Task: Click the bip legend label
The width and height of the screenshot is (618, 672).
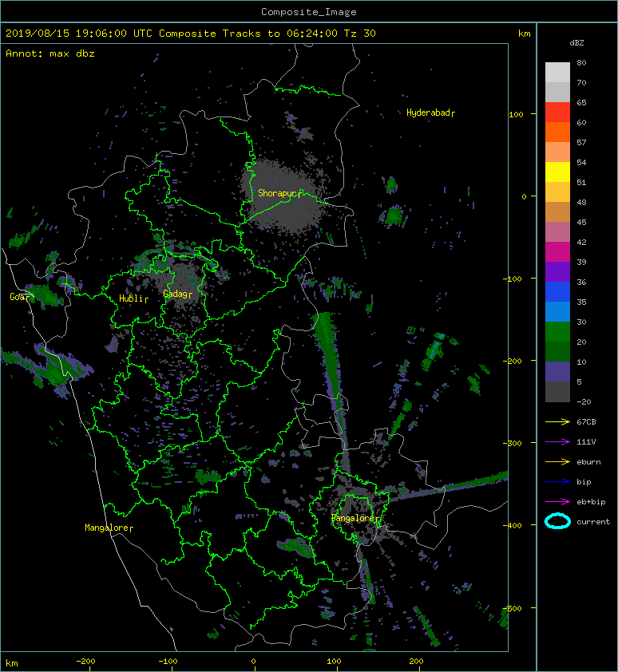Action: pos(584,482)
